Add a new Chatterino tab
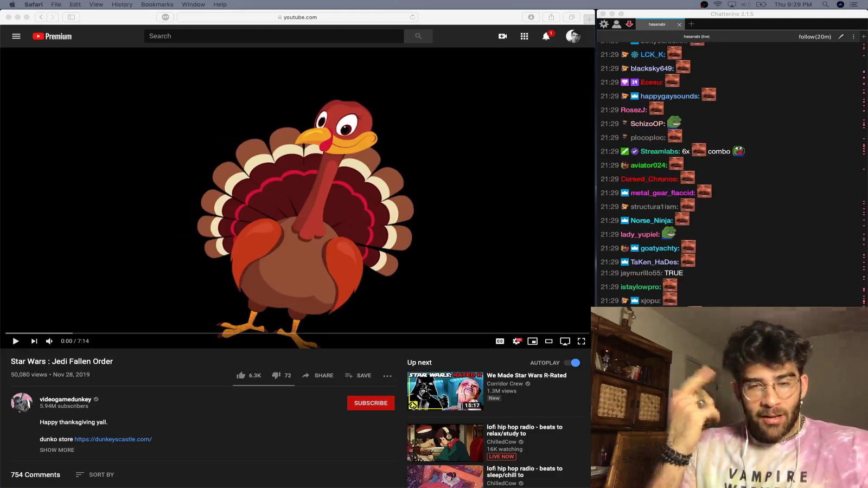The image size is (868, 488). tap(691, 24)
